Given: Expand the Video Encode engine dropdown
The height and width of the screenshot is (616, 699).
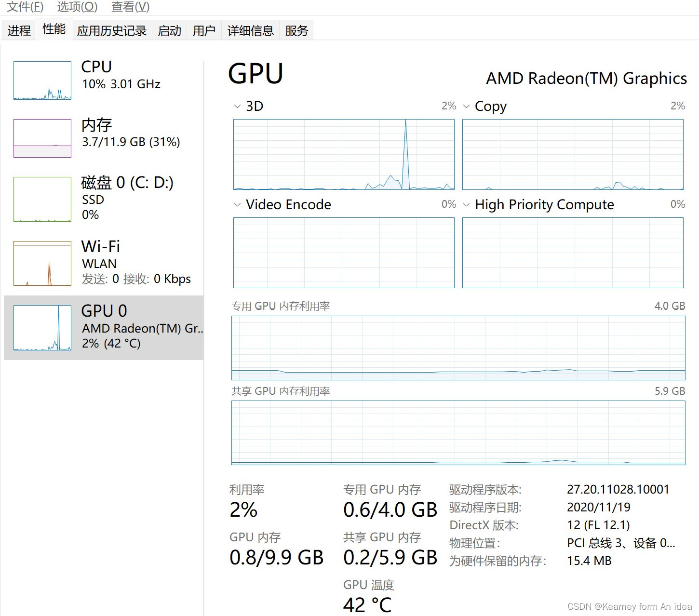Looking at the screenshot, I should [237, 205].
